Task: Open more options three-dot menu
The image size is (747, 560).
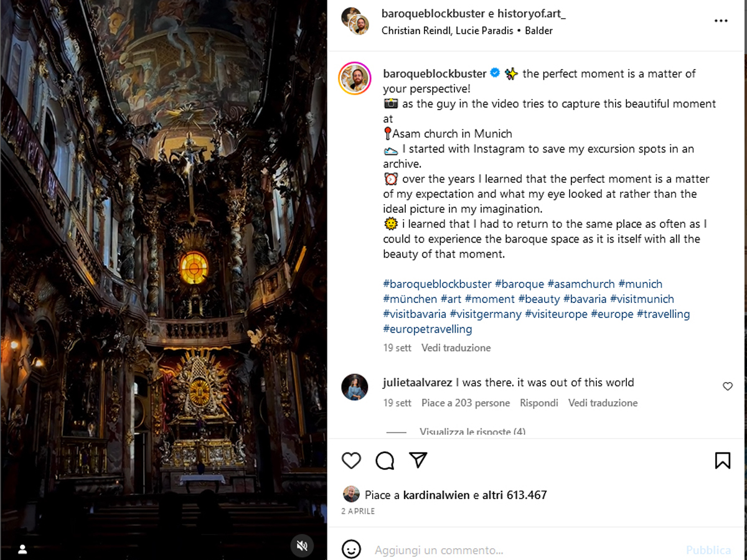Action: (x=721, y=21)
